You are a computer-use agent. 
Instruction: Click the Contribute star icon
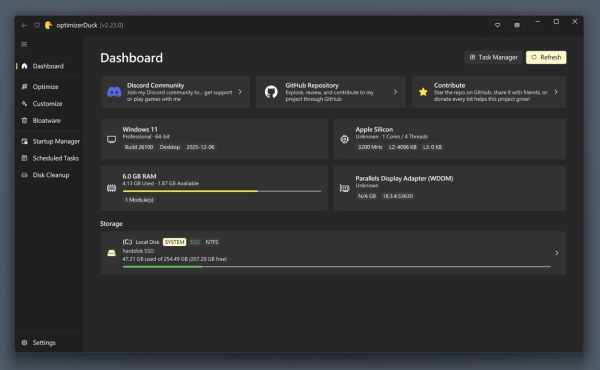click(x=423, y=92)
